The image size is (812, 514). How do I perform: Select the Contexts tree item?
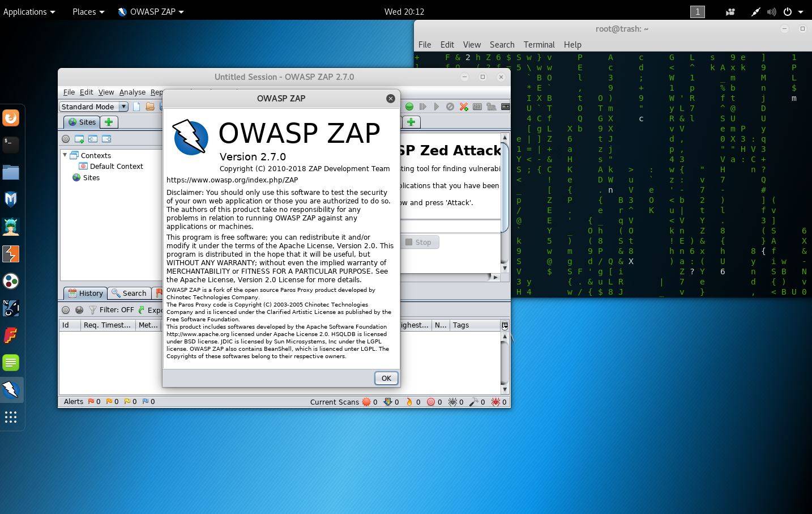(x=90, y=155)
